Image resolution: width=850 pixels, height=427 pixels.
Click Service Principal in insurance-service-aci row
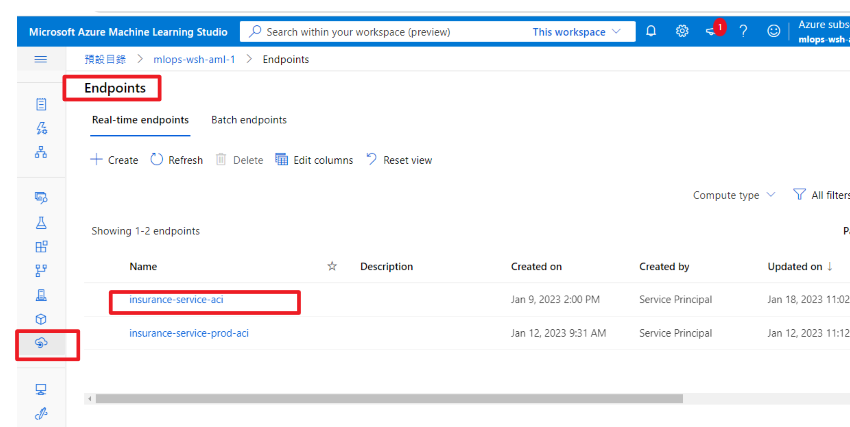(675, 299)
